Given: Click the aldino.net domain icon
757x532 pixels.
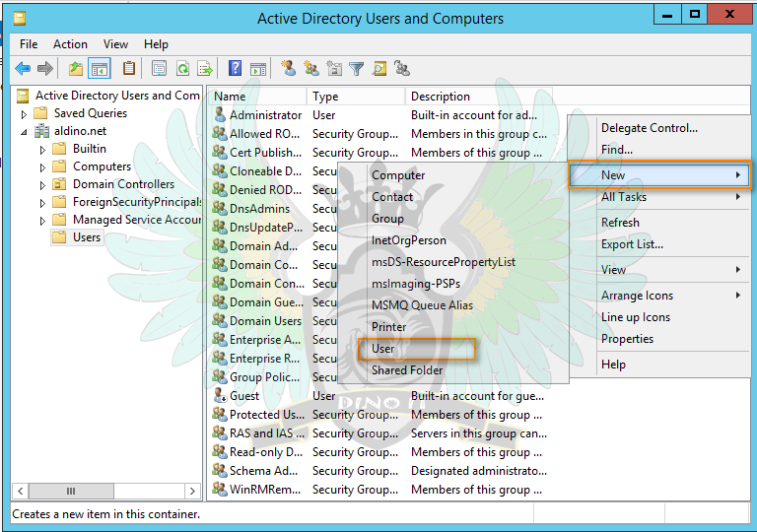Looking at the screenshot, I should (x=41, y=130).
